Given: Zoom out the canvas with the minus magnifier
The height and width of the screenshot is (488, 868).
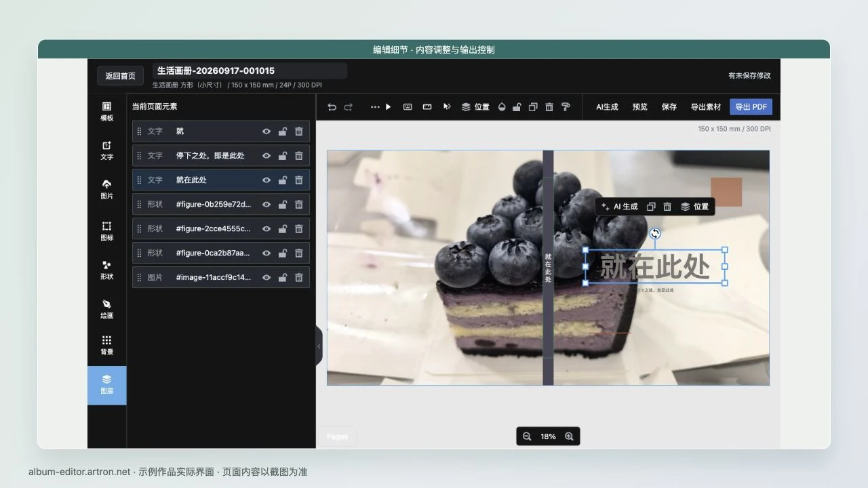Looking at the screenshot, I should point(527,436).
